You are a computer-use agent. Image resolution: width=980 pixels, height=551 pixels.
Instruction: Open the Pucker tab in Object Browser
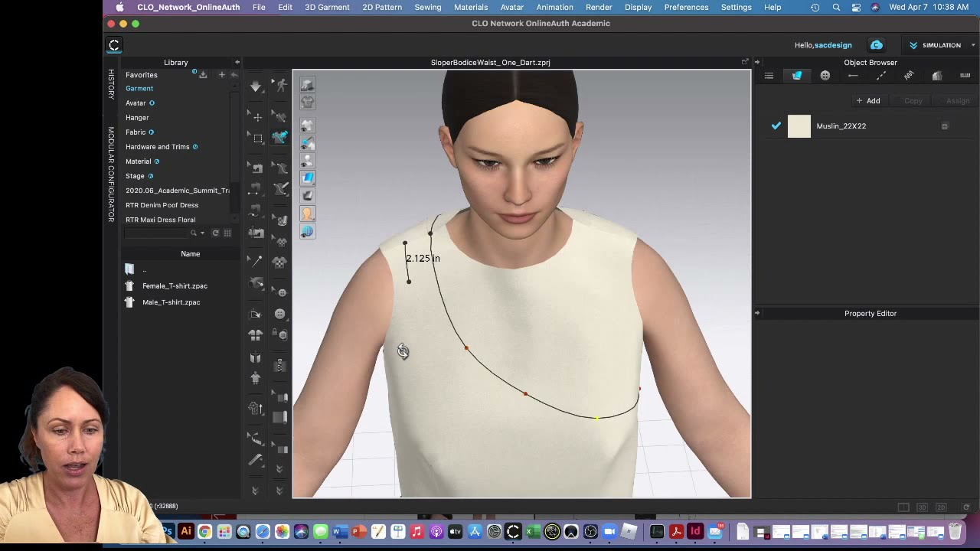[909, 76]
